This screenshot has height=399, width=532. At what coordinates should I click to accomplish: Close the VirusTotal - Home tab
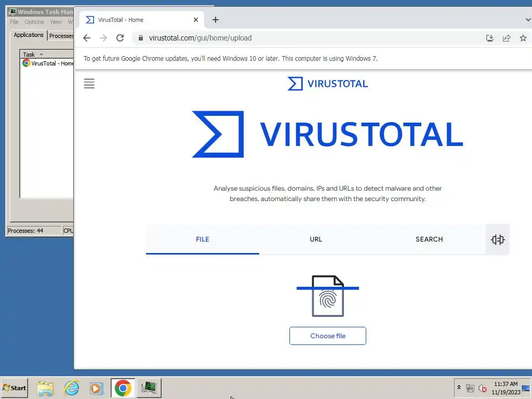[x=196, y=20]
